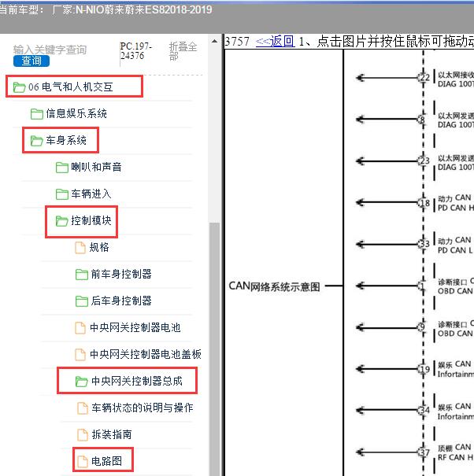Open the 中央网关控制器电池 document

[135, 327]
